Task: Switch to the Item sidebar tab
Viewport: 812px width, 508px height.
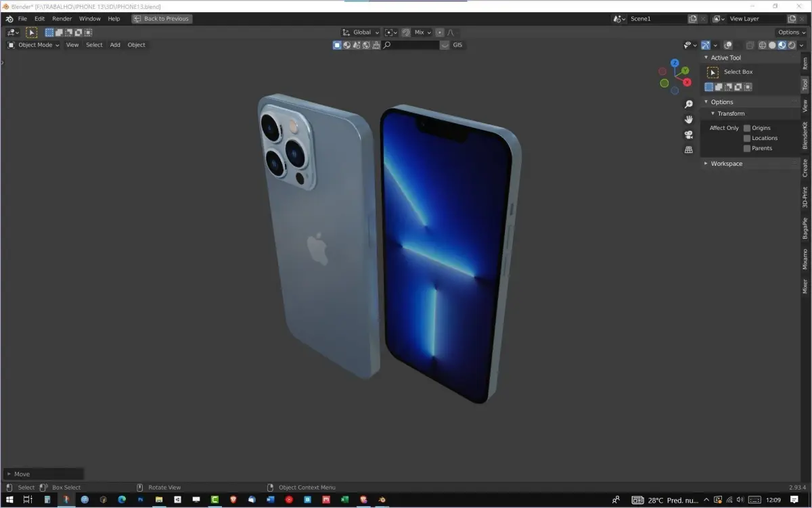Action: pos(805,63)
